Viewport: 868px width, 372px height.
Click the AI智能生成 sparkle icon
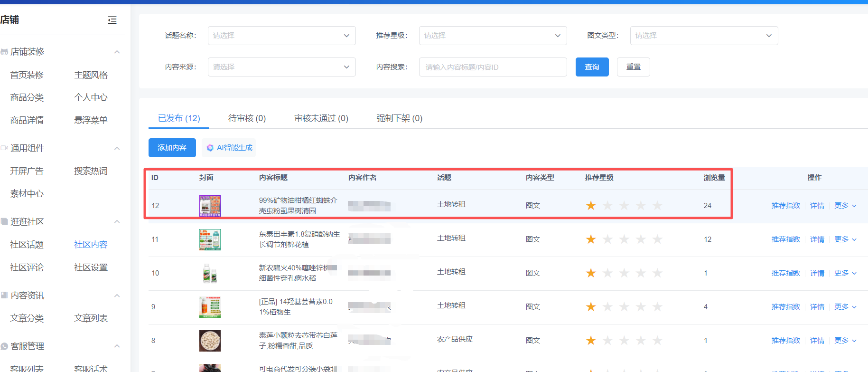[x=210, y=148]
